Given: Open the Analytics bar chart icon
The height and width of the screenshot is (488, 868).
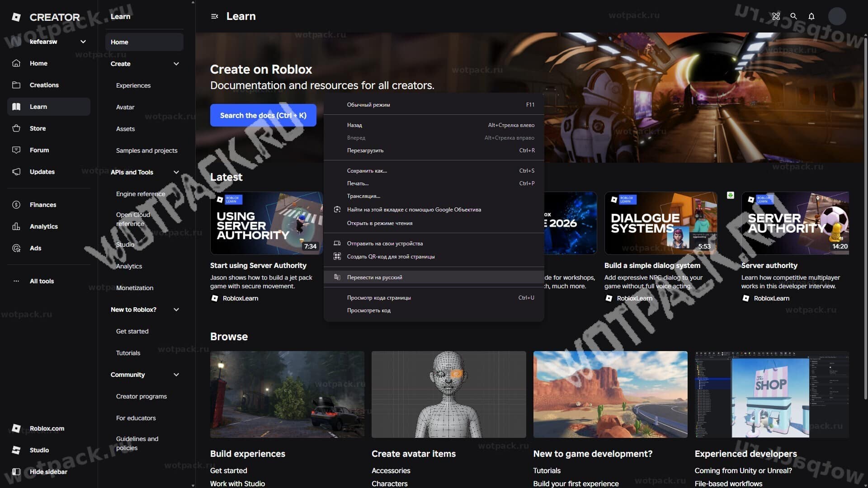Looking at the screenshot, I should [x=16, y=226].
